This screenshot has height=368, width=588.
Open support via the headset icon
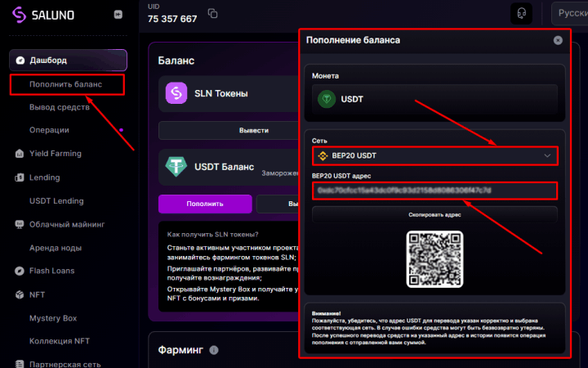tap(521, 14)
